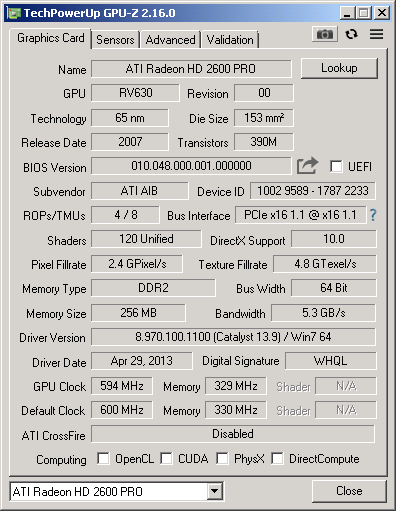This screenshot has height=511, width=396.
Task: Click the Pixel Fillrate field 2.4 GPixel/s
Action: point(137,264)
